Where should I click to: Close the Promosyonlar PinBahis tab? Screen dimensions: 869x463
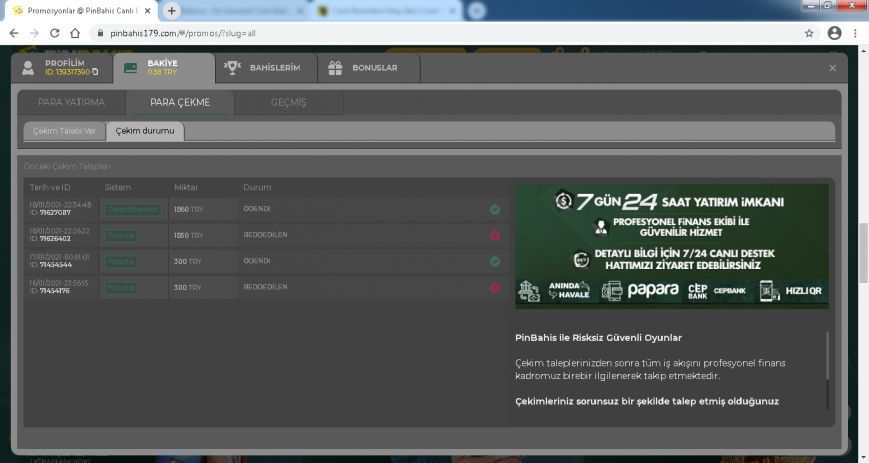[147, 11]
